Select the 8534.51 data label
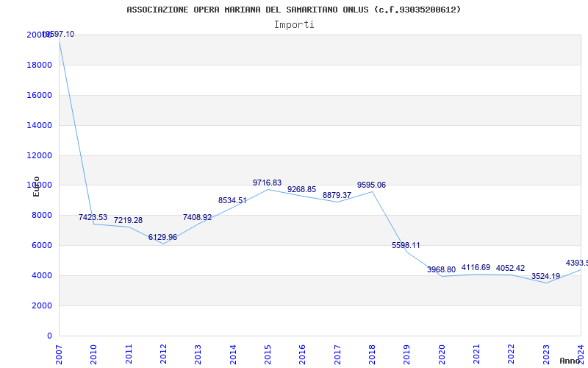 pyautogui.click(x=232, y=200)
